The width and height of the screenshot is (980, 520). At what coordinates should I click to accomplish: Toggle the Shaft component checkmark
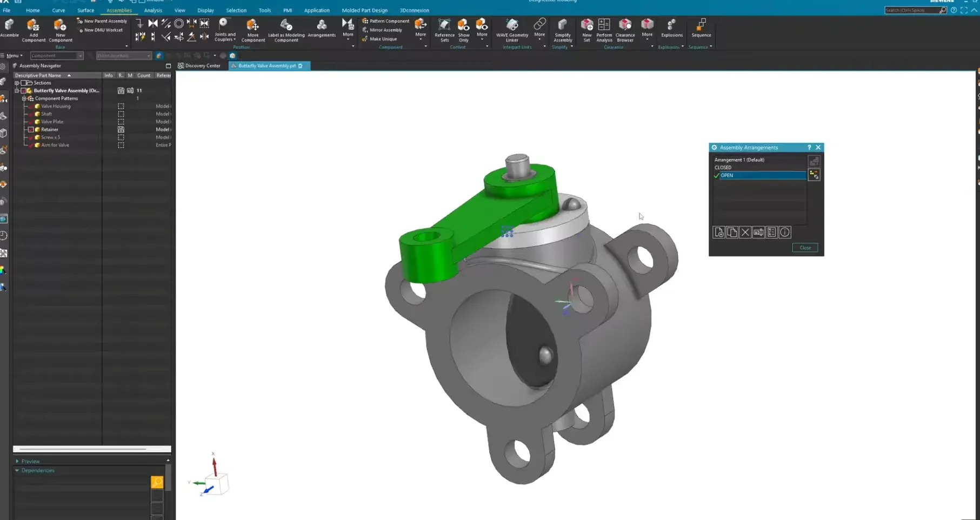[31, 114]
